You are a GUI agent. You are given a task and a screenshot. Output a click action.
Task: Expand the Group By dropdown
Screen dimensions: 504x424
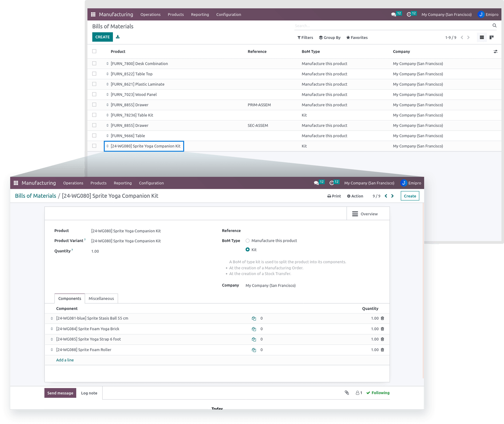coord(330,38)
